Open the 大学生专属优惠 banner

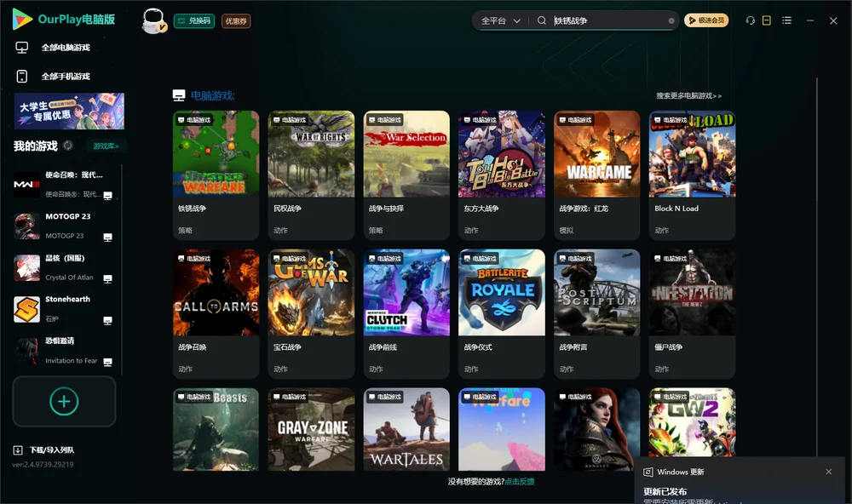69,111
